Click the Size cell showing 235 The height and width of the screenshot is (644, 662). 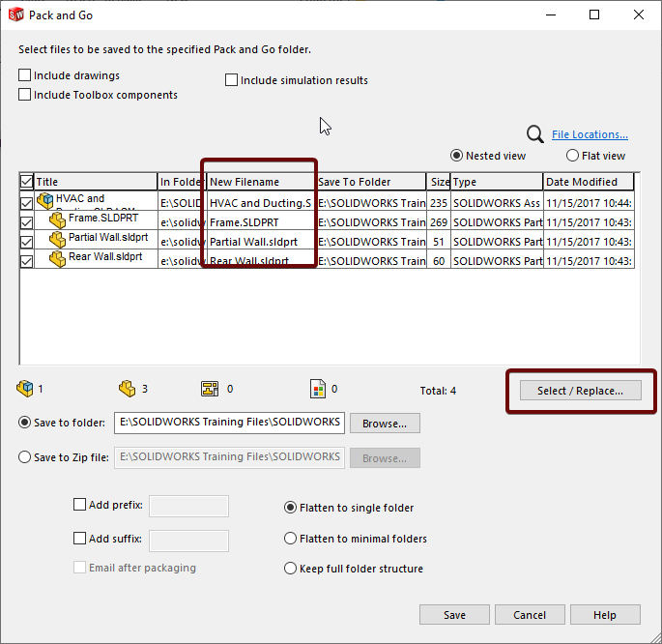[439, 203]
